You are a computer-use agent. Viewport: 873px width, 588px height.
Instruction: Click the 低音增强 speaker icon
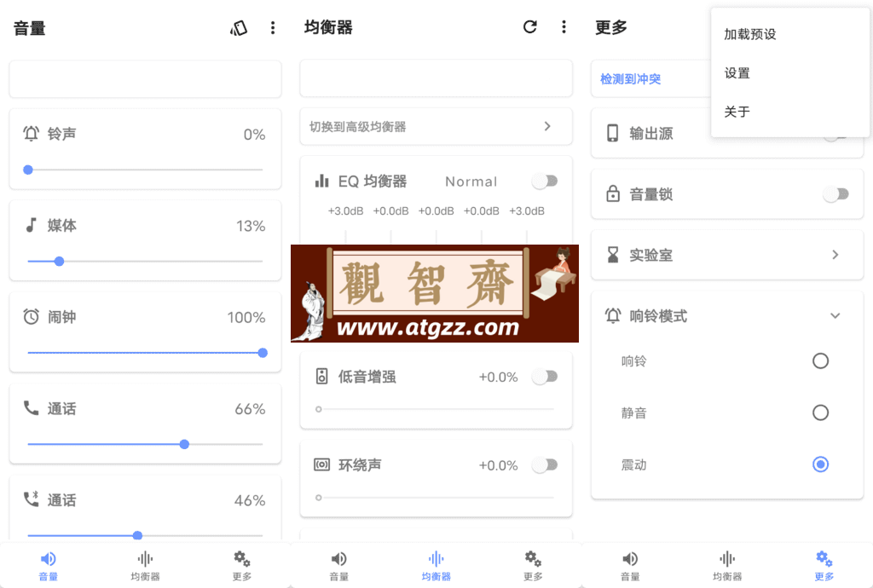pos(321,376)
